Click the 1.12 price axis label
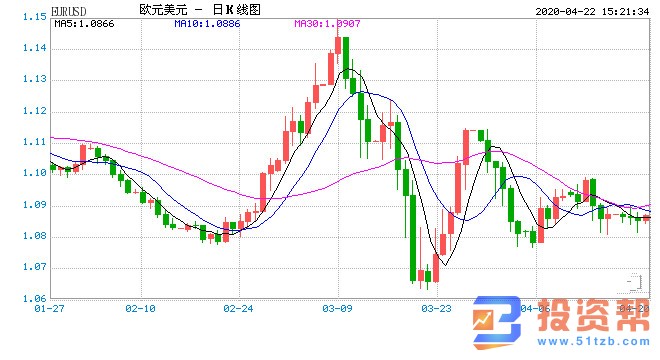The width and height of the screenshot is (660, 360). (x=35, y=111)
